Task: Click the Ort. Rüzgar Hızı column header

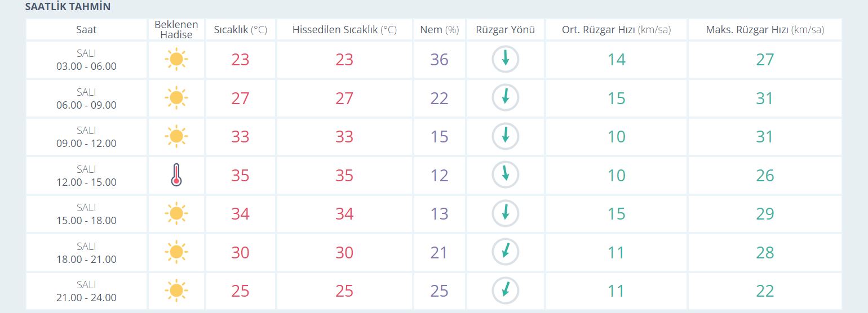Action: (x=617, y=30)
